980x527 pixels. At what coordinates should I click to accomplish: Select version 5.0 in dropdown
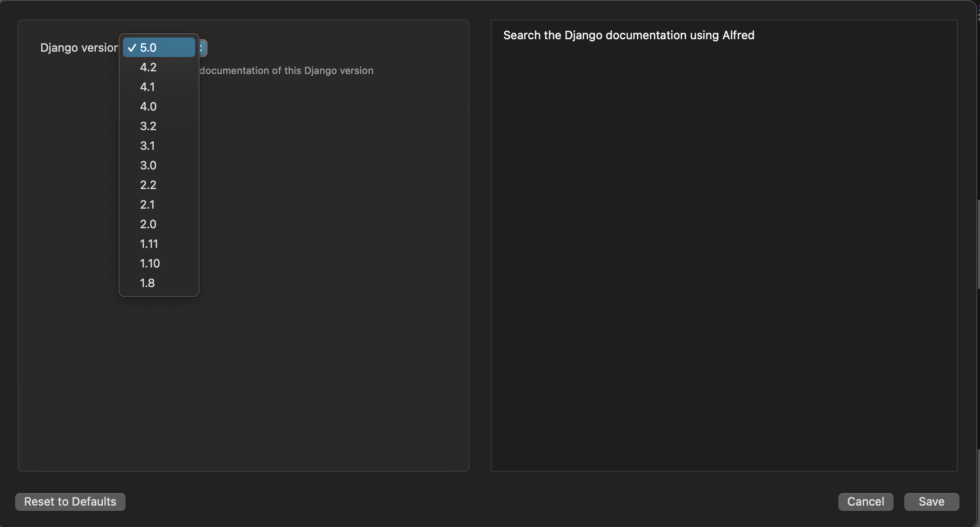coord(159,48)
